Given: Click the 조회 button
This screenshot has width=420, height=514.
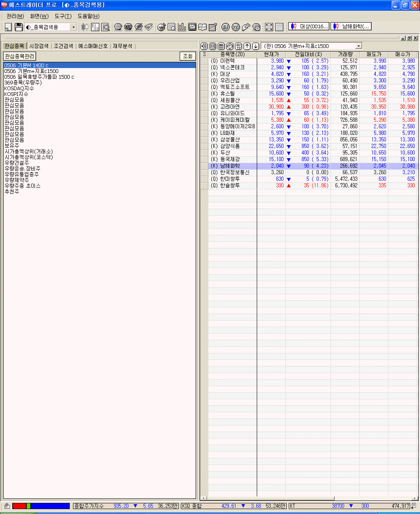Looking at the screenshot, I should tap(187, 56).
